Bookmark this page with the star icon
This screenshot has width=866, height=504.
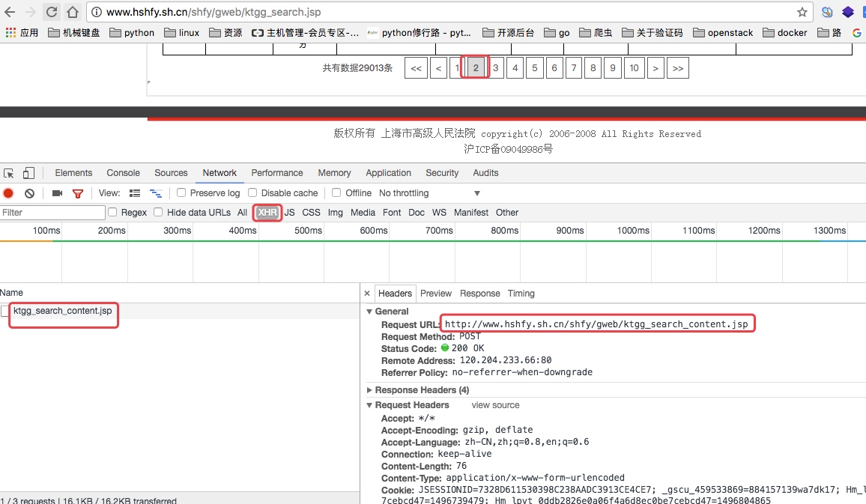(x=802, y=12)
